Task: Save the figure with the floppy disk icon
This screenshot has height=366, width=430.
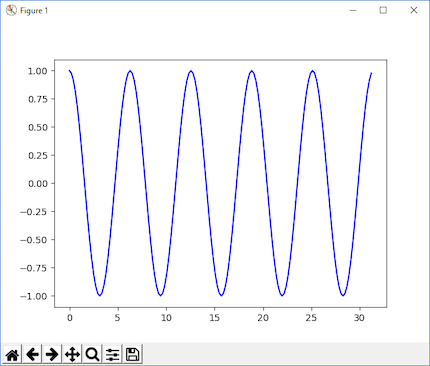Action: [133, 354]
